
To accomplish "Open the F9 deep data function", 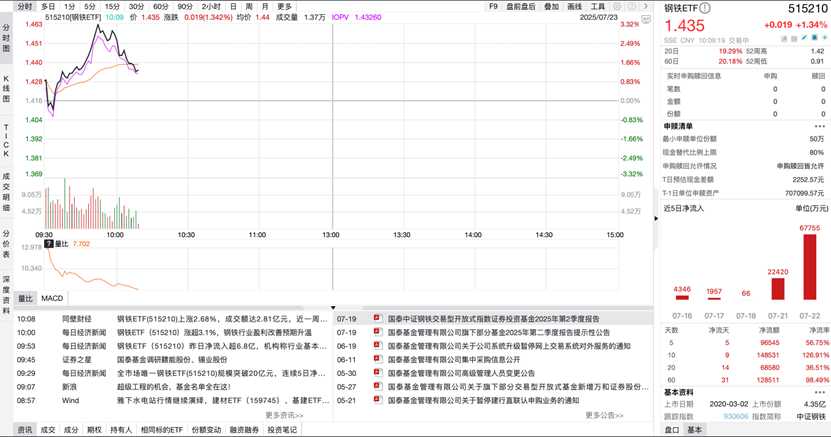I will (x=493, y=6).
